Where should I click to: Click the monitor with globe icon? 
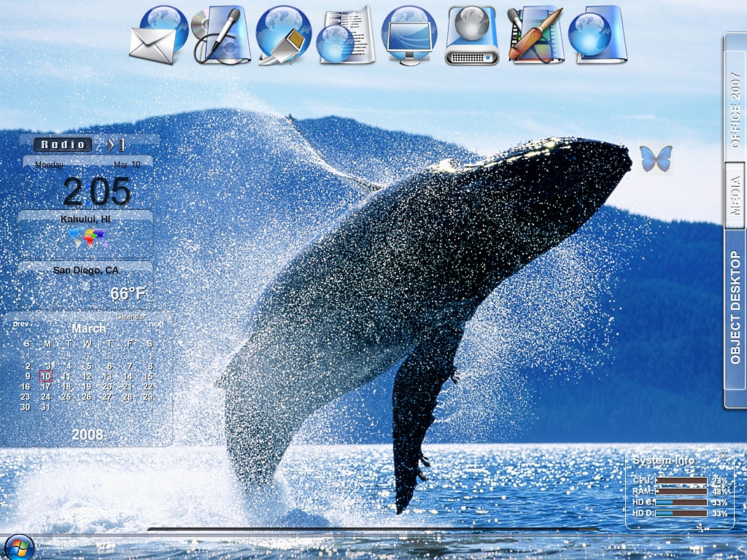point(409,36)
